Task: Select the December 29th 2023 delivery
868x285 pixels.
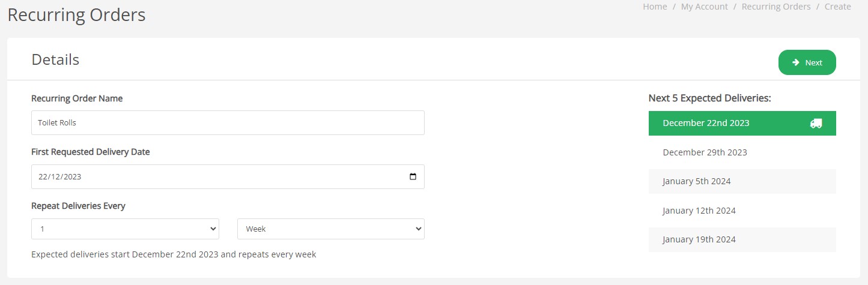Action: point(705,152)
